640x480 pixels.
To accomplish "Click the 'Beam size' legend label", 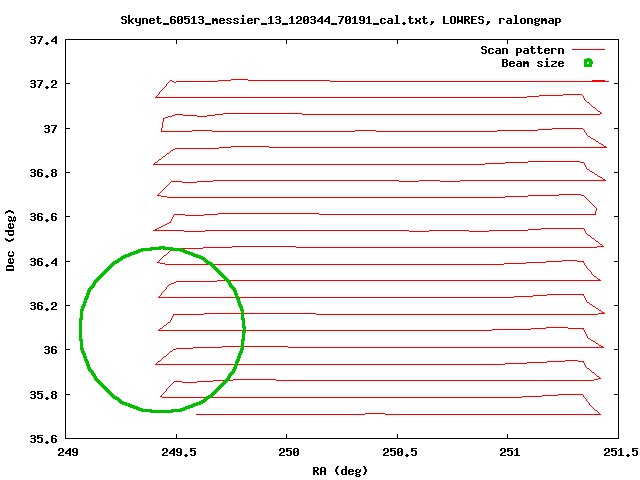I will coord(533,63).
